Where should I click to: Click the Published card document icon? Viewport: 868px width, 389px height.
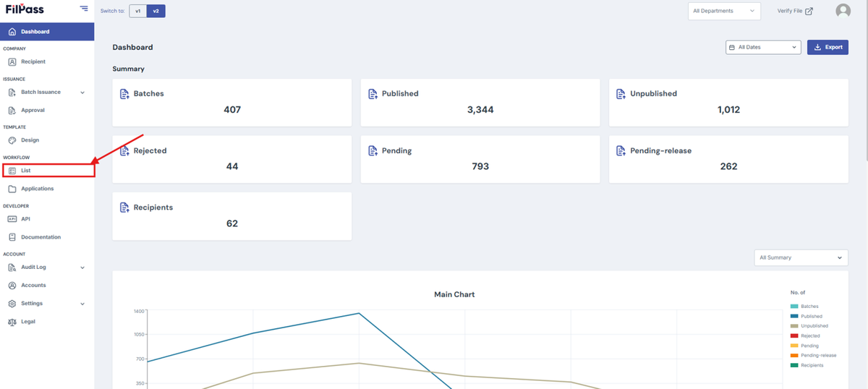pyautogui.click(x=373, y=94)
